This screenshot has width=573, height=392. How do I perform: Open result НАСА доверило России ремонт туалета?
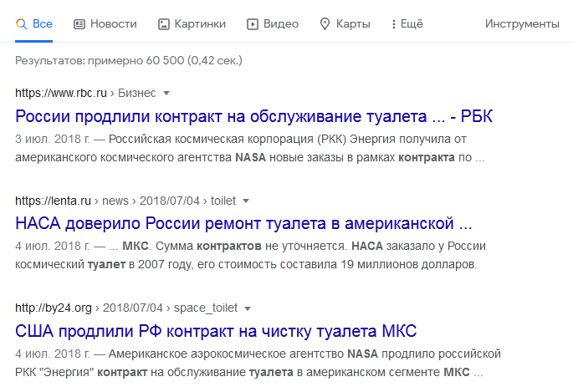point(243,223)
